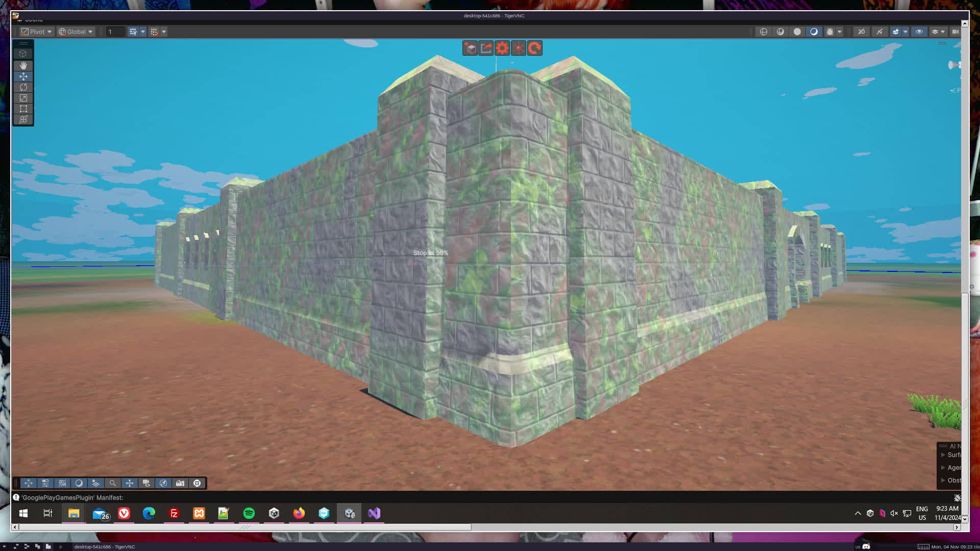The width and height of the screenshot is (980, 551).
Task: Expand the Agents section in AI Navigation
Action: point(943,467)
